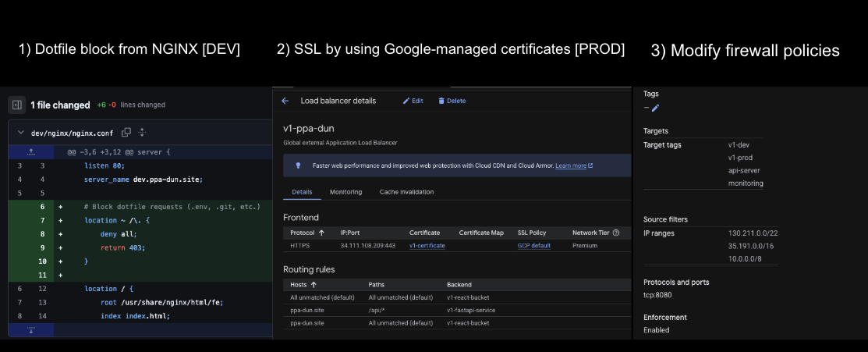
Task: Follow the Learn more link
Action: tap(573, 165)
